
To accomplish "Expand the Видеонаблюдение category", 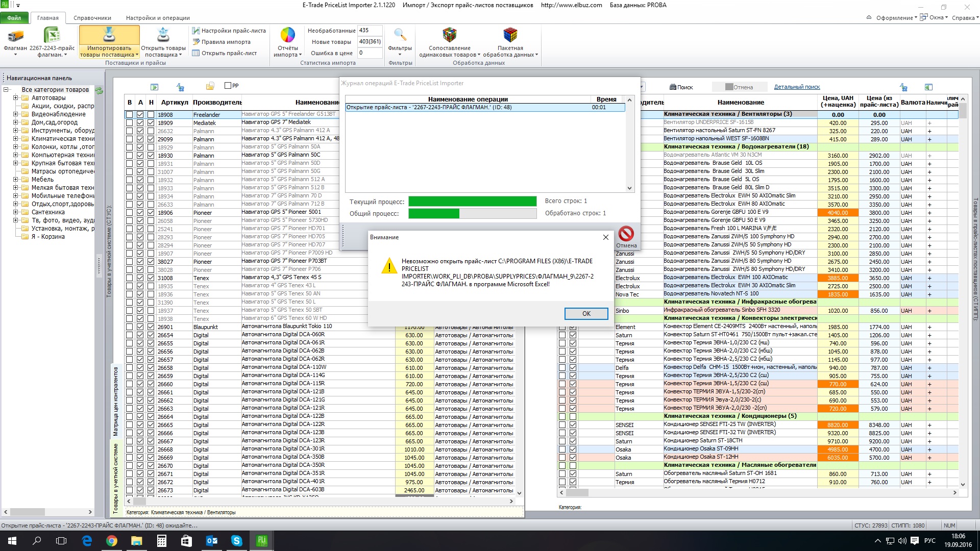I will (x=15, y=114).
